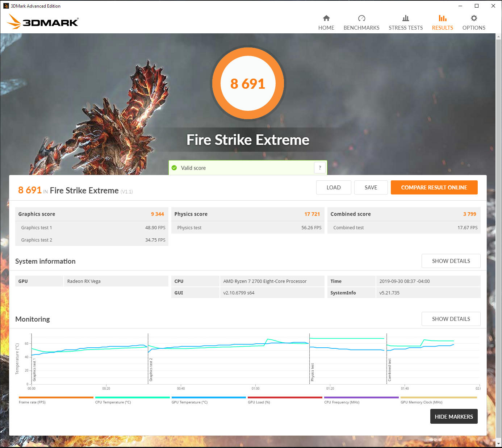
Task: Click the (V1.1) version label
Action: point(127,192)
